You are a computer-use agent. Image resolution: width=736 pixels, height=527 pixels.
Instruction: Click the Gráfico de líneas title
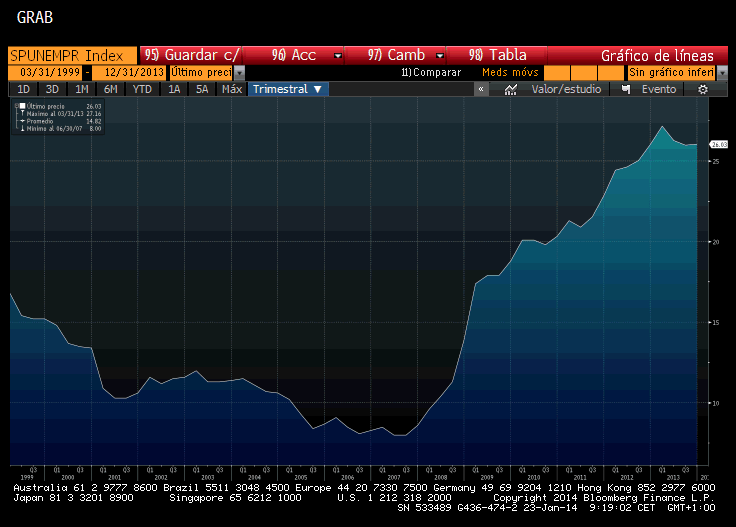pos(657,56)
